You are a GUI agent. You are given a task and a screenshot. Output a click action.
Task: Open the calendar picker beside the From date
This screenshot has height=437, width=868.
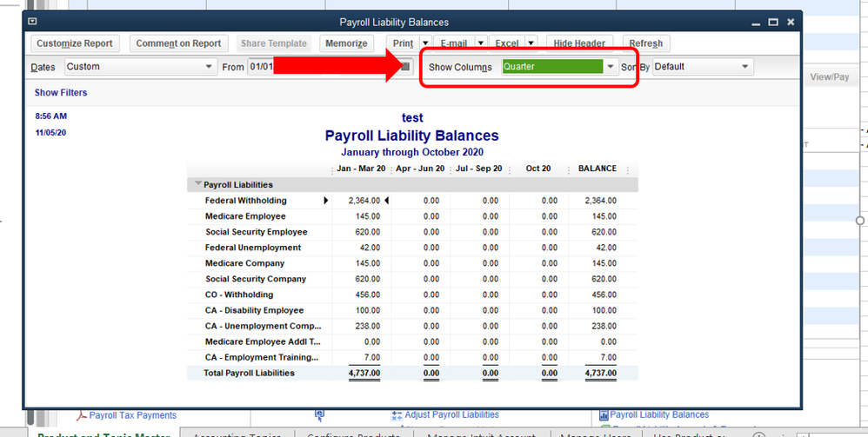[404, 67]
